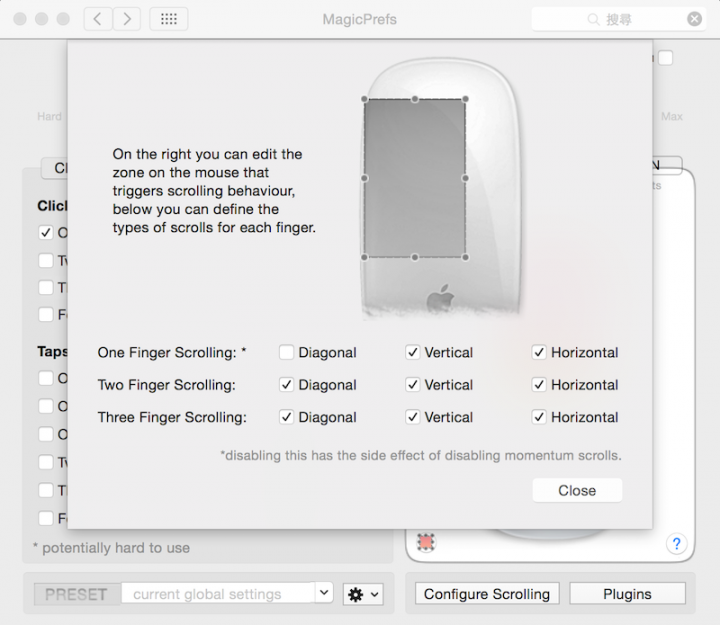Close the scrolling configuration sheet
The image size is (720, 625).
(577, 490)
